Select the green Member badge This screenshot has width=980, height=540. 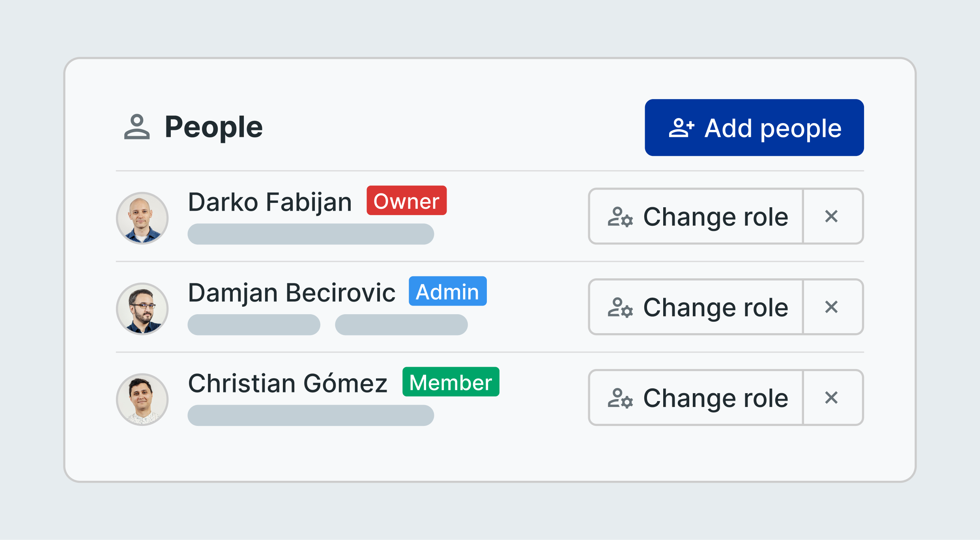pyautogui.click(x=451, y=382)
